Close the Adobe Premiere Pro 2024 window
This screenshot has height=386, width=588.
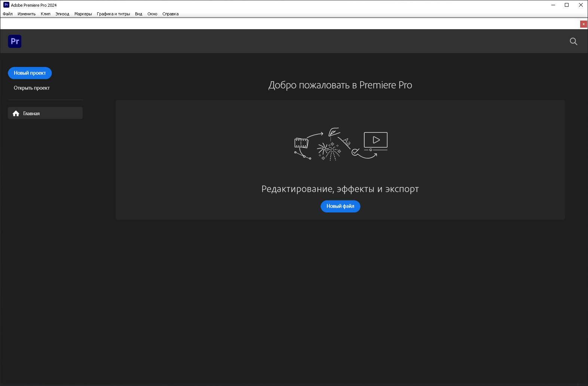click(581, 5)
